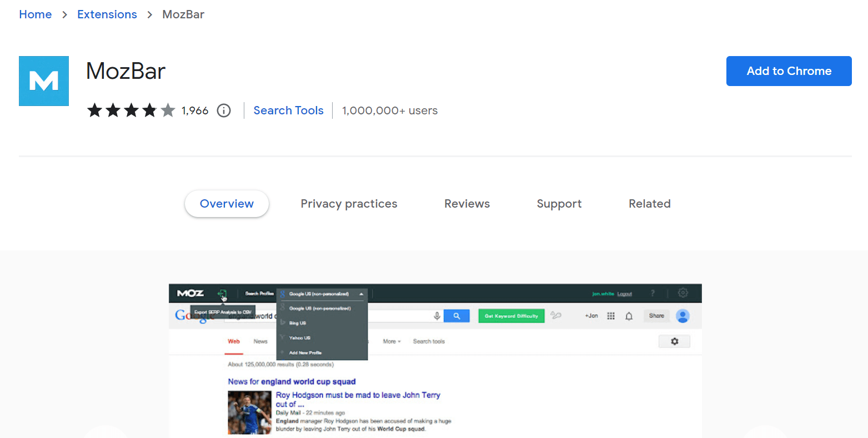Viewport: 868px width, 438px height.
Task: Click the Get Keyword Difficulty button
Action: 511,316
